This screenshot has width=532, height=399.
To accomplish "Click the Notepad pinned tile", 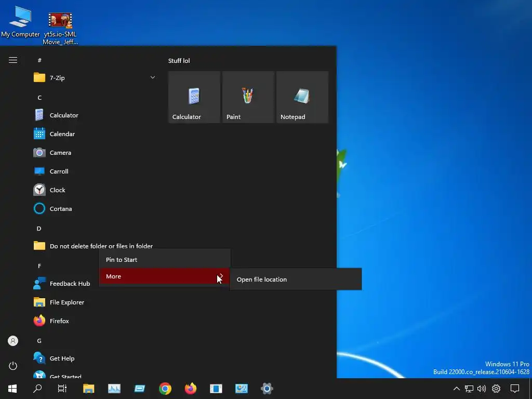I will pyautogui.click(x=302, y=97).
